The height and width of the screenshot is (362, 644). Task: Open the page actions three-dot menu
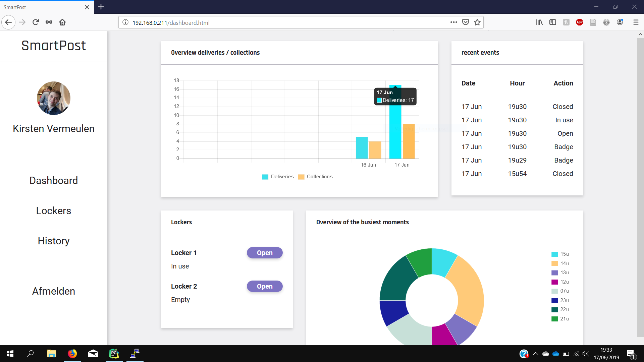pos(453,22)
